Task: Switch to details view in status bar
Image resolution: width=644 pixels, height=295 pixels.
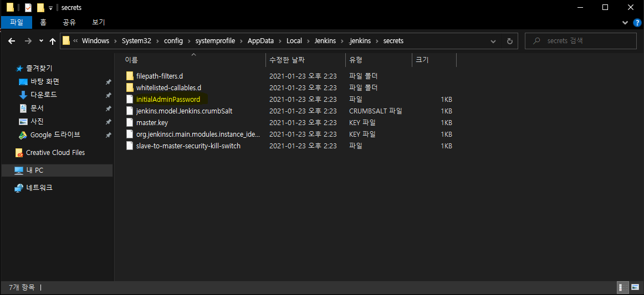Action: pyautogui.click(x=623, y=287)
